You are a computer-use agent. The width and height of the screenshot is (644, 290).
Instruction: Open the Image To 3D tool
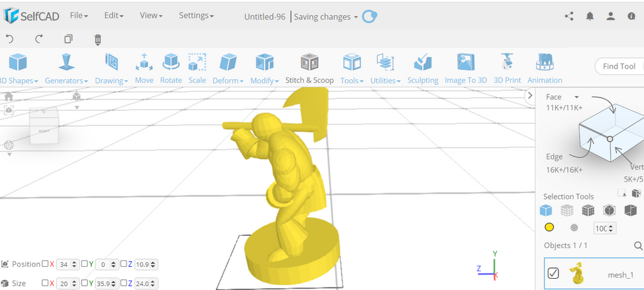[x=466, y=69]
